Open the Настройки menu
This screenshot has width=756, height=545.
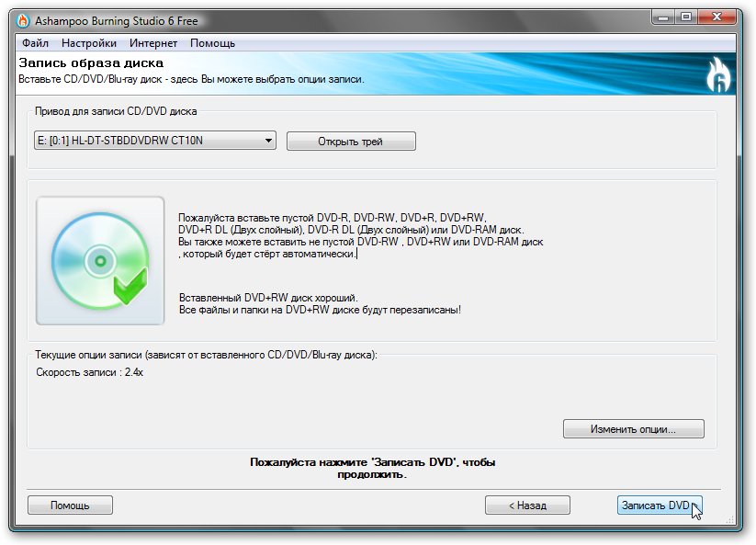pyautogui.click(x=89, y=43)
